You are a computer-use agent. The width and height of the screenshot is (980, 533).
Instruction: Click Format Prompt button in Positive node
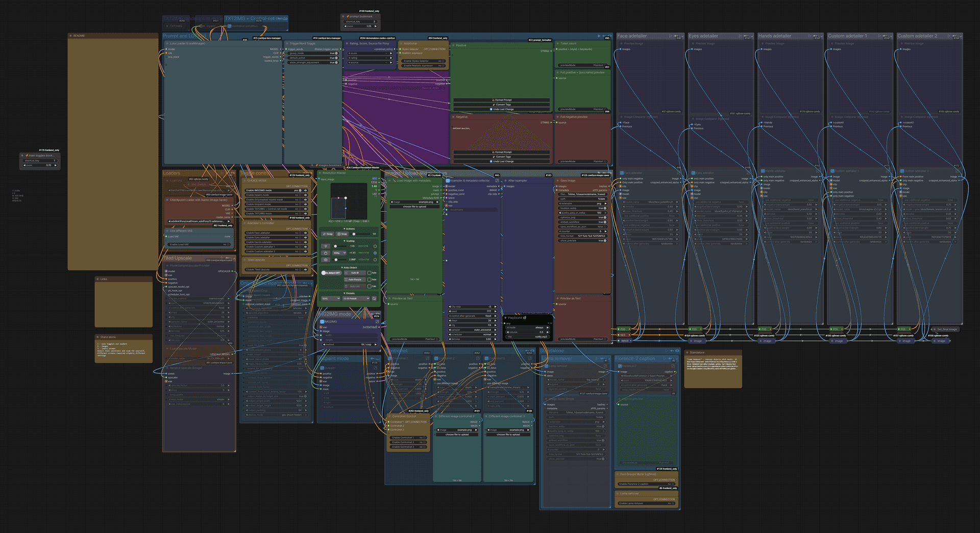click(x=502, y=100)
